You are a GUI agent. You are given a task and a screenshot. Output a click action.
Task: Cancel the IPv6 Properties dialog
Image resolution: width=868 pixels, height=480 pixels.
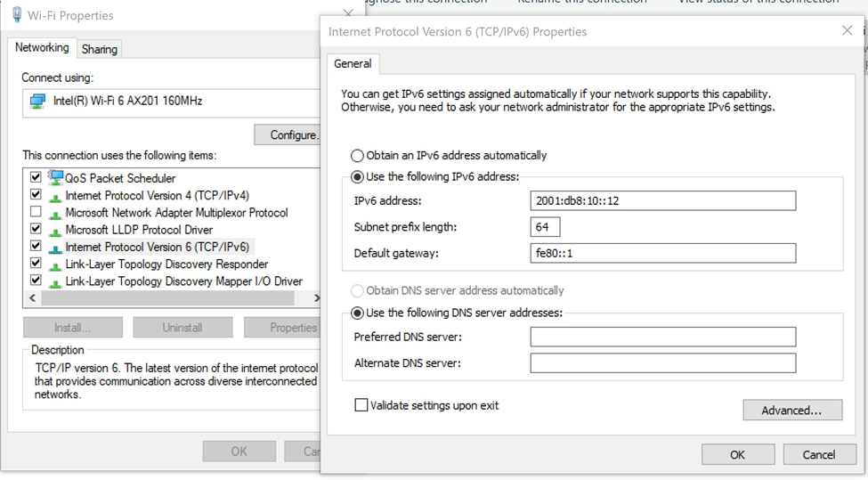(x=819, y=454)
